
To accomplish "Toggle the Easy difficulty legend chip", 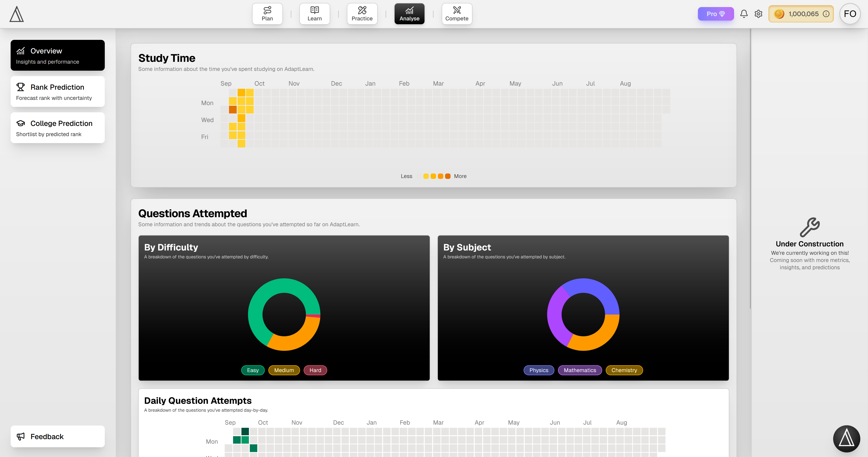I will [253, 370].
